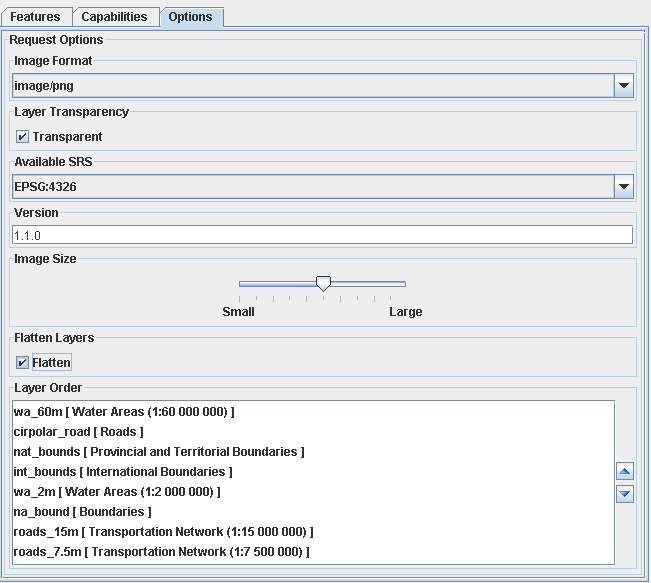The image size is (651, 583).
Task: Move selected layer up with arrow button
Action: 625,472
